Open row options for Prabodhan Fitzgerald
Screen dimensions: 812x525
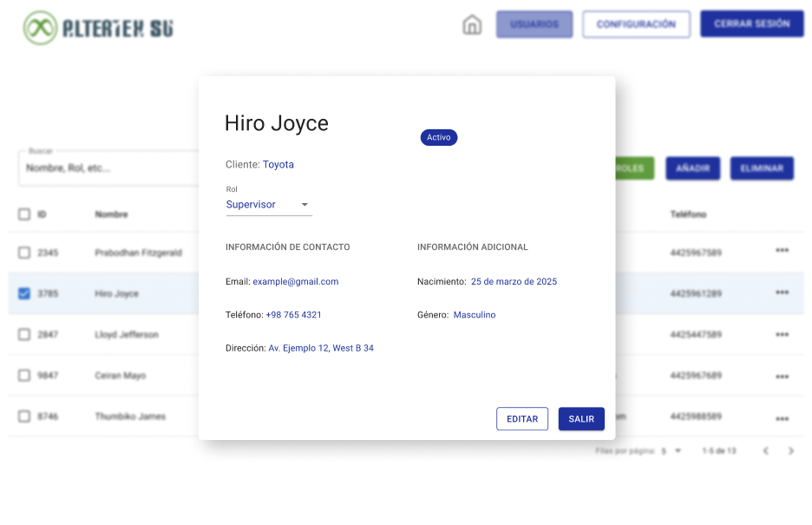[x=782, y=251]
